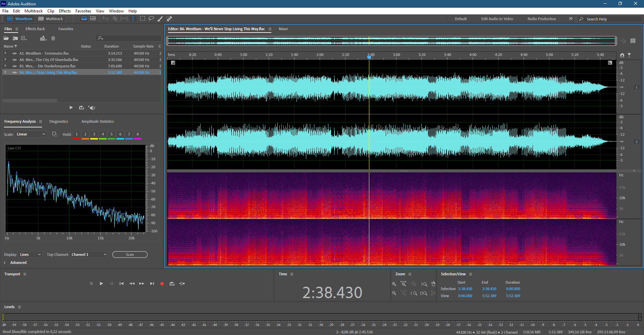Image resolution: width=644 pixels, height=335 pixels.
Task: Switch to the Amplitude Statistics tab
Action: point(98,121)
